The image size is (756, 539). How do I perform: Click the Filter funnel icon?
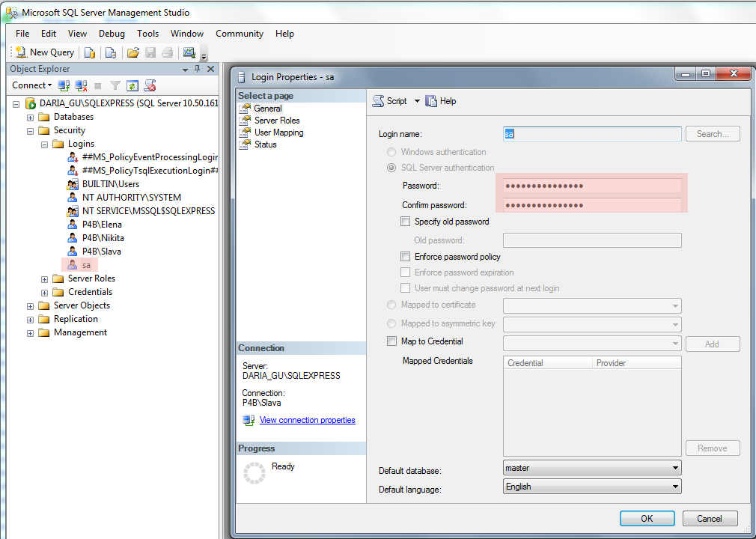pyautogui.click(x=115, y=86)
